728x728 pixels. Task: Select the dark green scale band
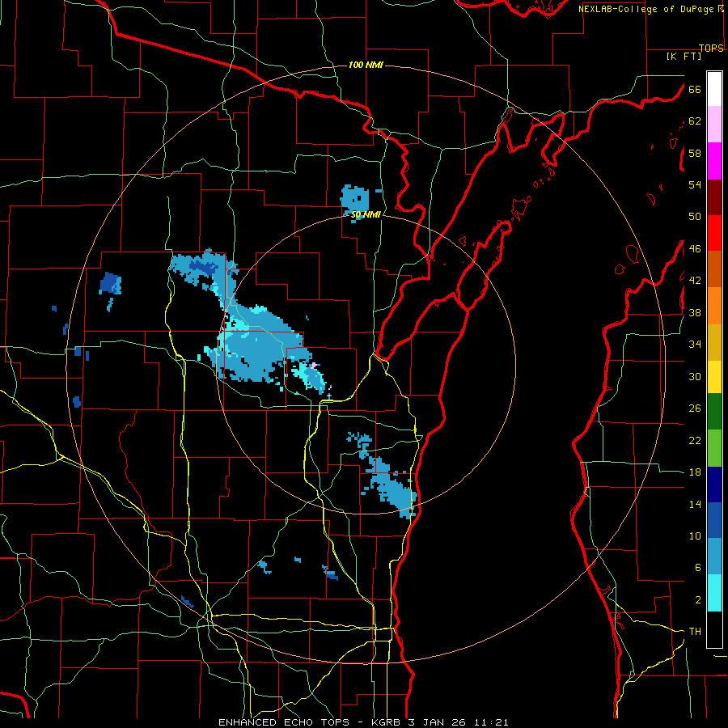[x=714, y=411]
